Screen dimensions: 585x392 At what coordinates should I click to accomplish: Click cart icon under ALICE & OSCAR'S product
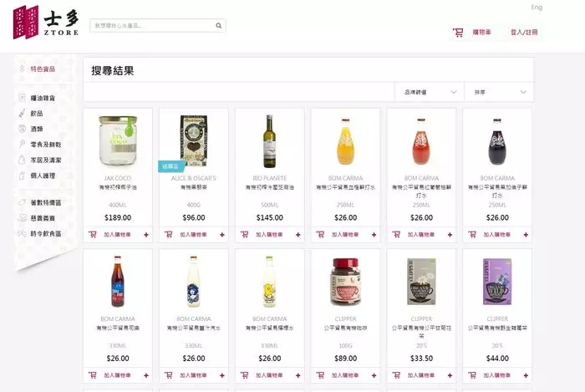click(169, 234)
